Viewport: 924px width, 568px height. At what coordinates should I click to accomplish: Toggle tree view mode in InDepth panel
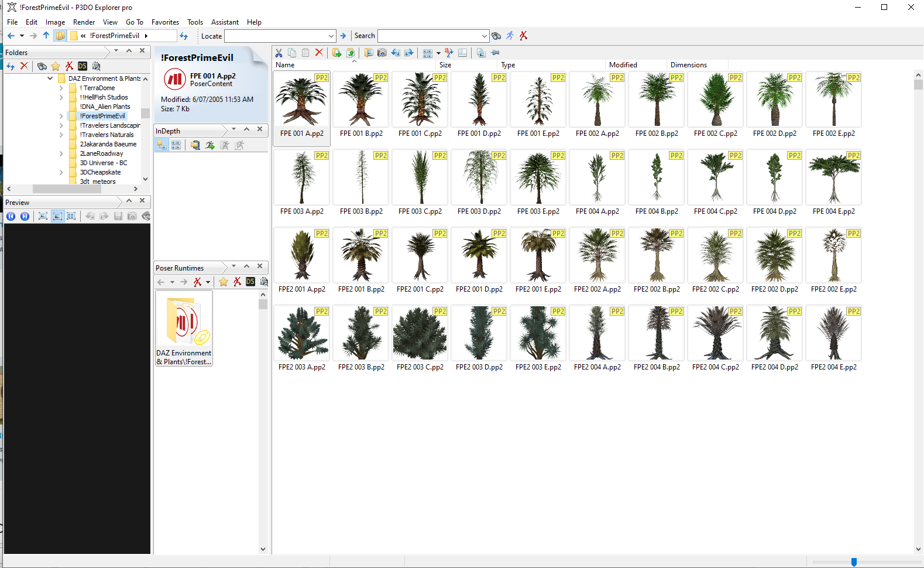pyautogui.click(x=162, y=145)
